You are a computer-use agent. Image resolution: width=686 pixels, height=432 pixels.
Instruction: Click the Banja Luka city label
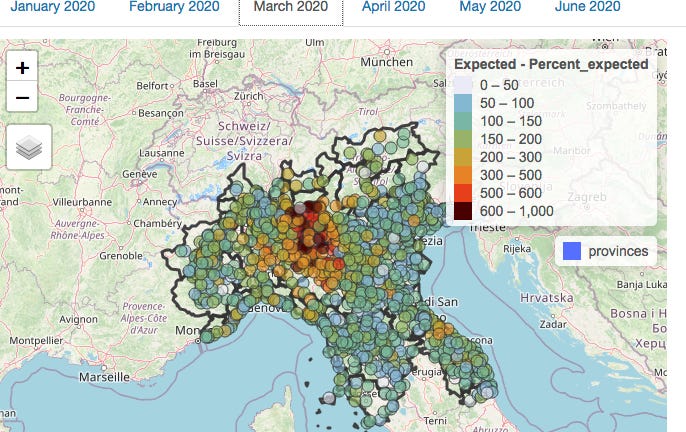642,284
